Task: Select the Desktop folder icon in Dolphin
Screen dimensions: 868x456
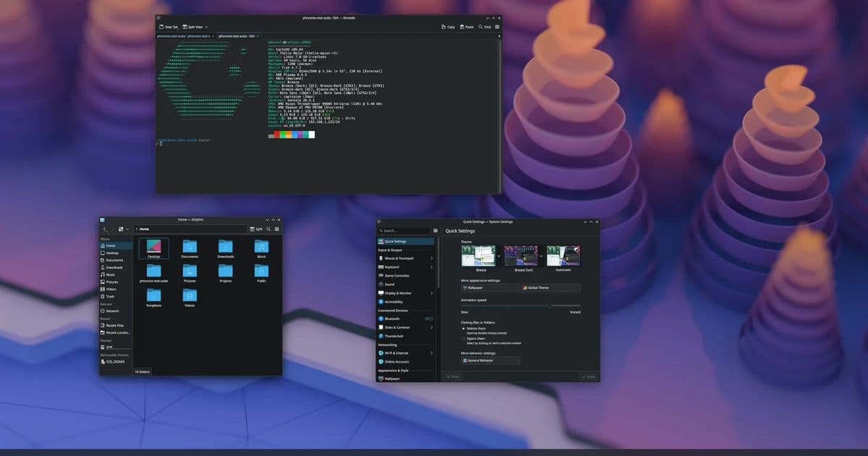Action: coord(153,249)
